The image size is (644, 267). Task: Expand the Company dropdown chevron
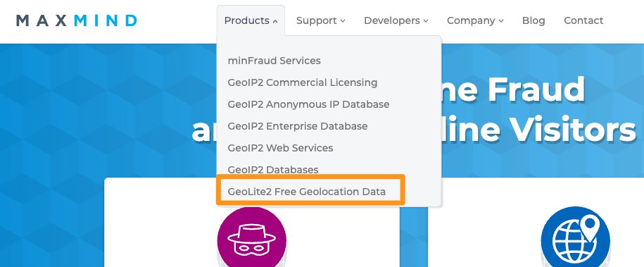click(501, 21)
